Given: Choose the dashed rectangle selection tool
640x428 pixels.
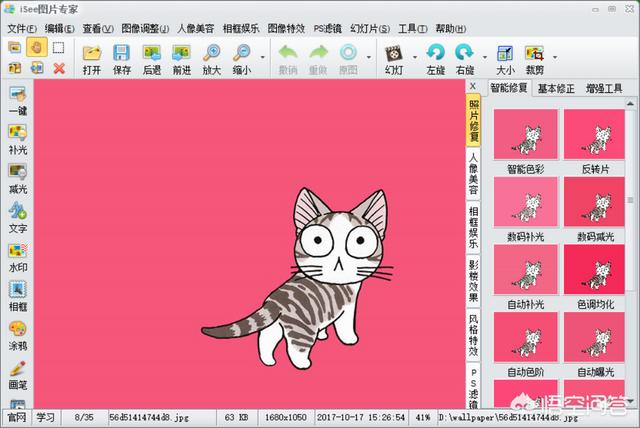Looking at the screenshot, I should 59,48.
